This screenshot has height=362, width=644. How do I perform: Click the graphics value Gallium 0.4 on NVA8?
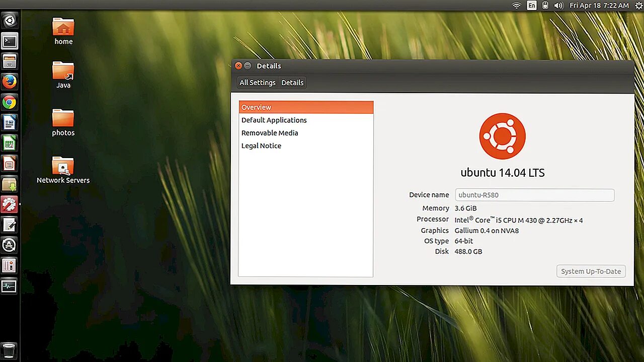pos(487,231)
